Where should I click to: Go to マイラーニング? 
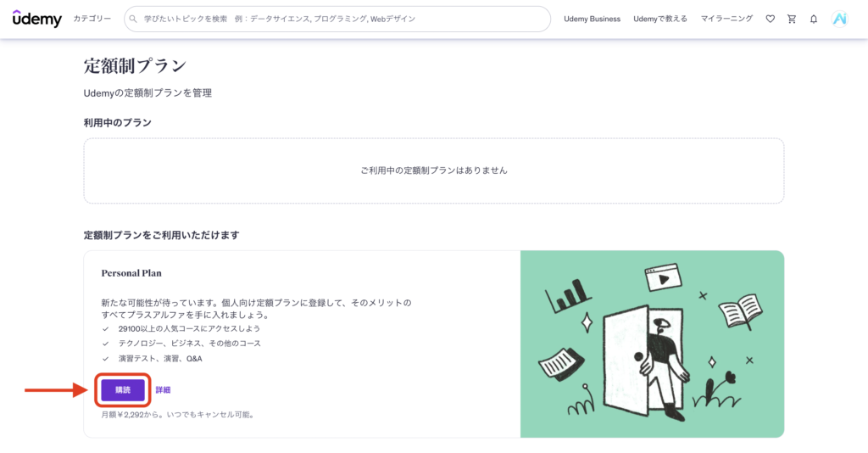(726, 19)
